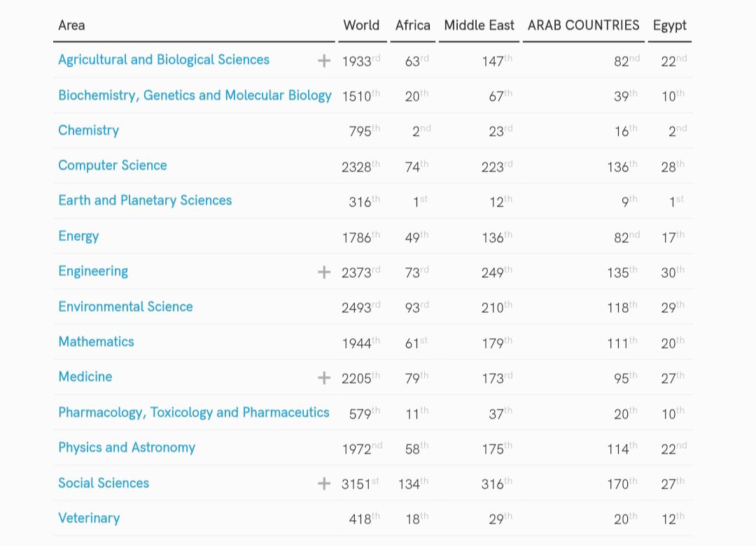The image size is (756, 546).
Task: Click the Middle East column header
Action: point(478,25)
